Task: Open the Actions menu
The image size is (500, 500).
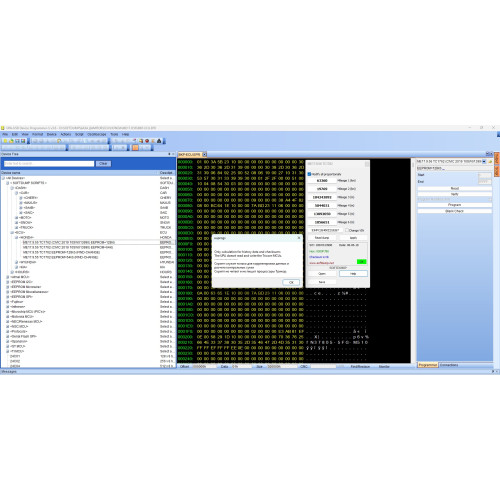Action: pos(66,134)
